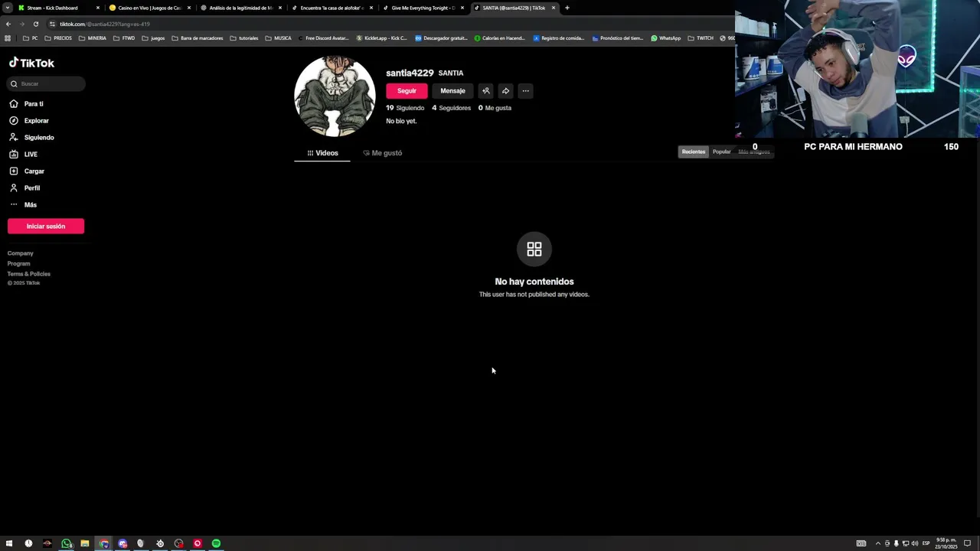Screen dimensions: 980x551
Task: Sort videos by Recientes
Action: pyautogui.click(x=694, y=152)
